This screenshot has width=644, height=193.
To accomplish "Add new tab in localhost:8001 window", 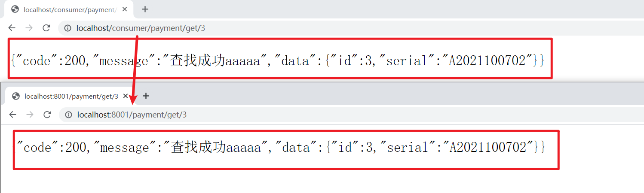I will tap(146, 96).
